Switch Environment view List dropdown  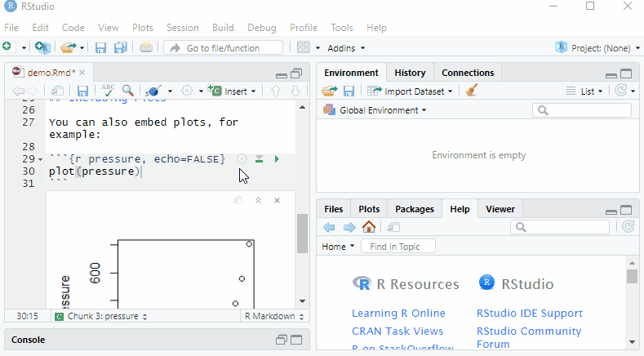pos(584,91)
